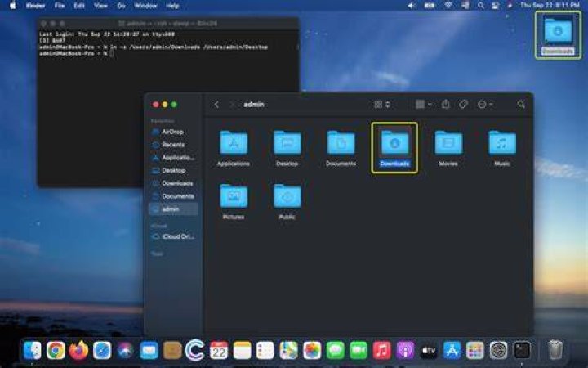This screenshot has width=588, height=368.
Task: Open the View menu
Action: coord(100,6)
